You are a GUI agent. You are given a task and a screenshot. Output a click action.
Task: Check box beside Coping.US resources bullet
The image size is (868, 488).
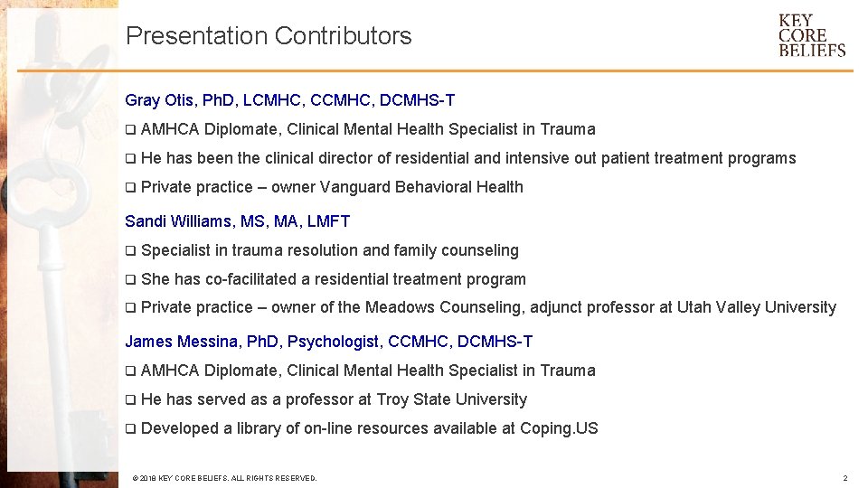[x=130, y=428]
